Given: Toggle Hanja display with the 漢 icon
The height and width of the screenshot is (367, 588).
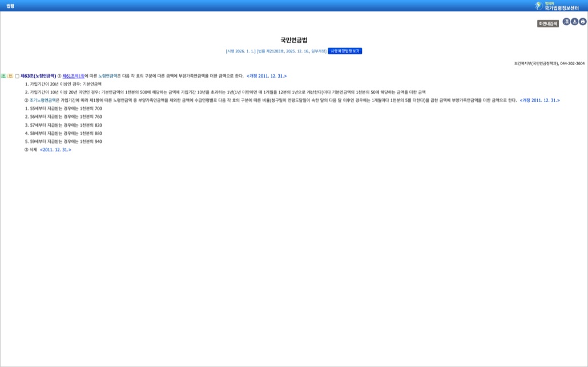Looking at the screenshot, I should point(566,22).
